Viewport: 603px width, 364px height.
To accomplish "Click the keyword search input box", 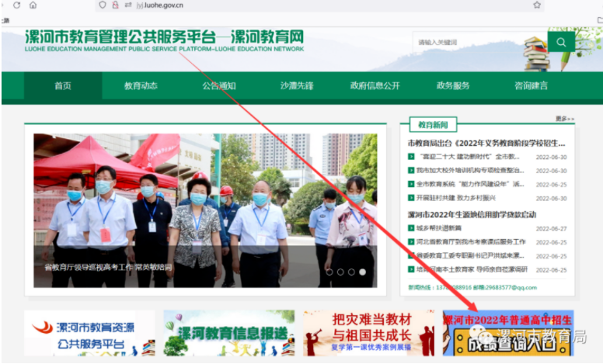I will 479,42.
